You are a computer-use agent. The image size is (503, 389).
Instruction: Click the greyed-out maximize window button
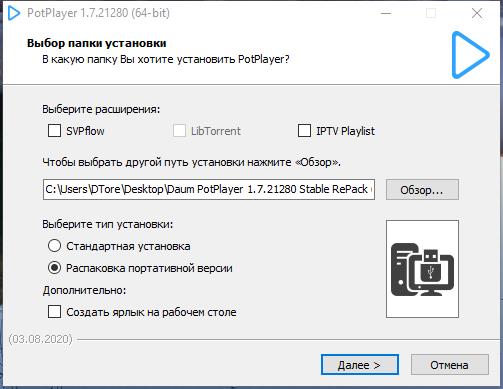[x=431, y=13]
